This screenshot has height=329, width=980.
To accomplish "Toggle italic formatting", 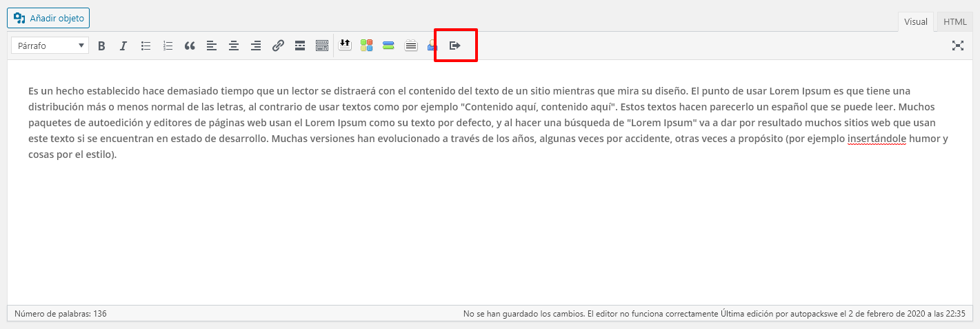I will [123, 46].
